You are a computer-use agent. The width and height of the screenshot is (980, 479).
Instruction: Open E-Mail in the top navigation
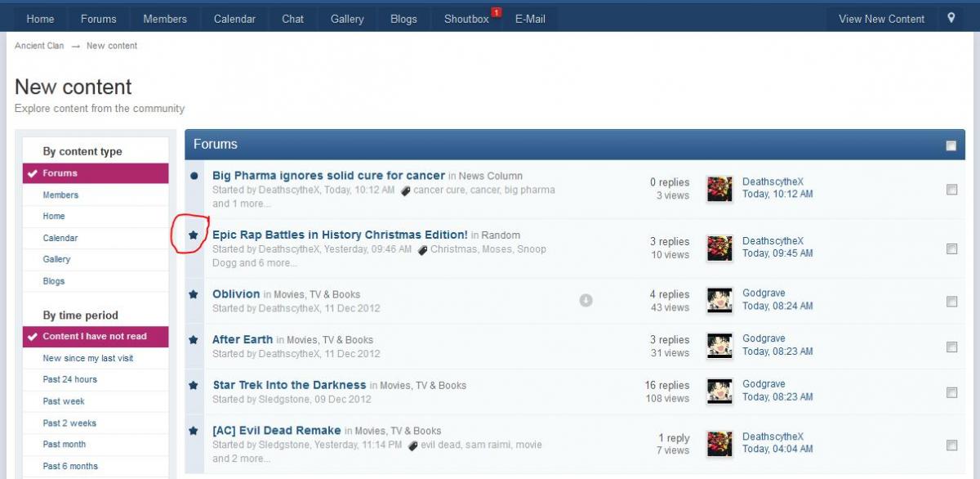click(x=530, y=19)
